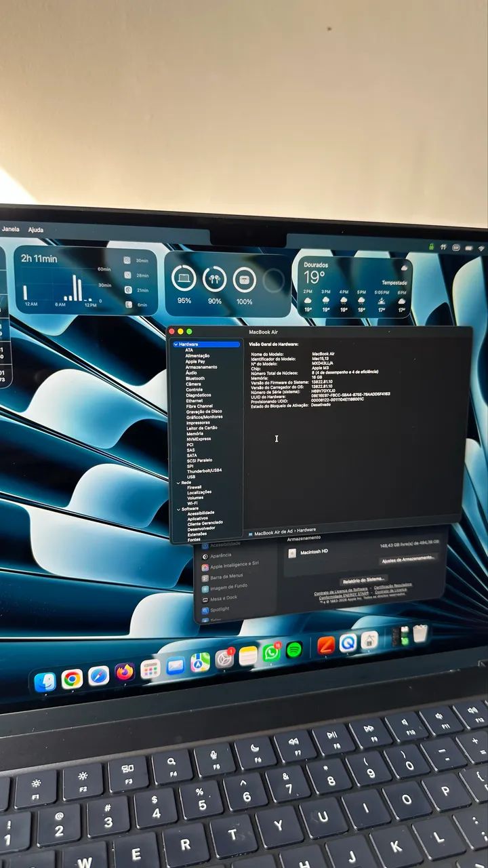The height and width of the screenshot is (868, 488).
Task: Select Extensões under Software
Action: 197,534
